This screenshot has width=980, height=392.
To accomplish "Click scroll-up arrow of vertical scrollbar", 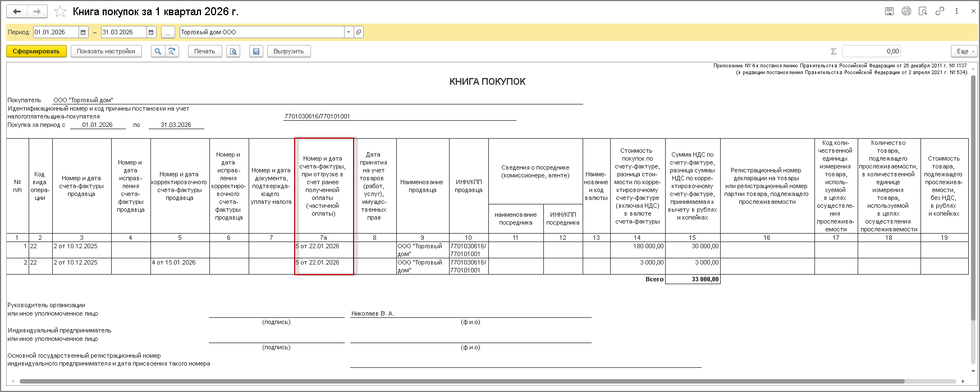I will pyautogui.click(x=973, y=67).
